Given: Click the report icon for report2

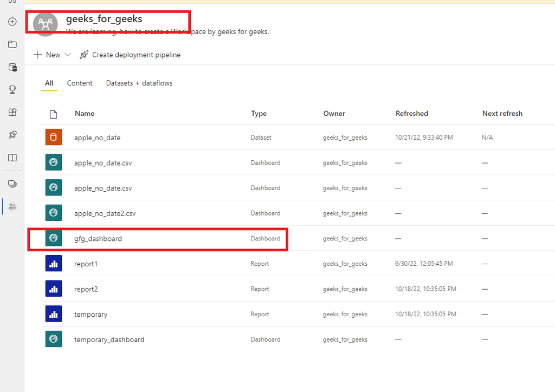Looking at the screenshot, I should (x=54, y=289).
